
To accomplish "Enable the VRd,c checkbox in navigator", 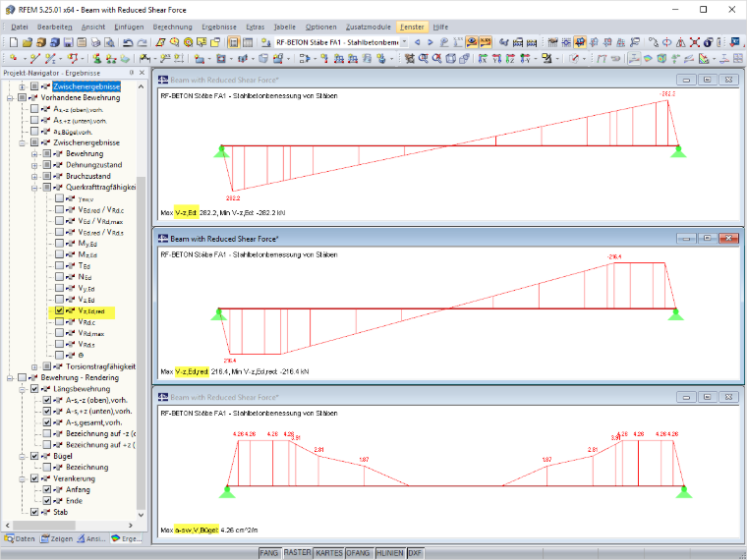I will [x=59, y=322].
